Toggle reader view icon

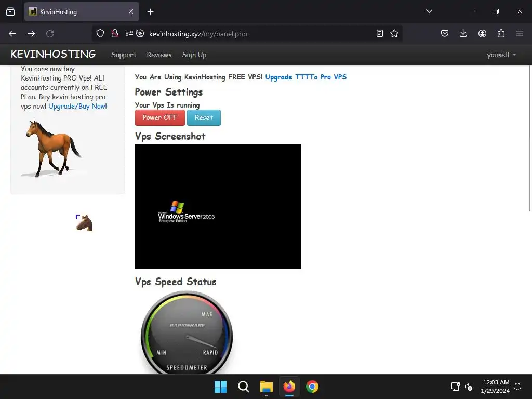click(x=380, y=33)
